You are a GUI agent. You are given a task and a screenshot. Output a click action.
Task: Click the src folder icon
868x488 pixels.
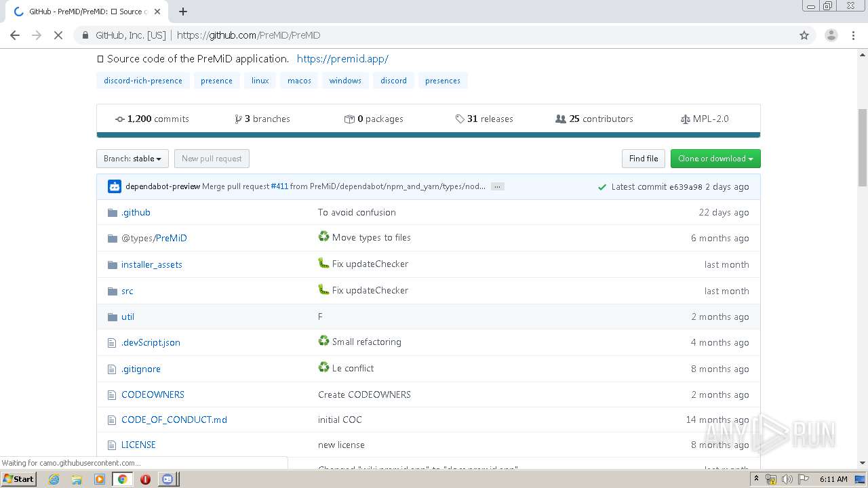(113, 291)
